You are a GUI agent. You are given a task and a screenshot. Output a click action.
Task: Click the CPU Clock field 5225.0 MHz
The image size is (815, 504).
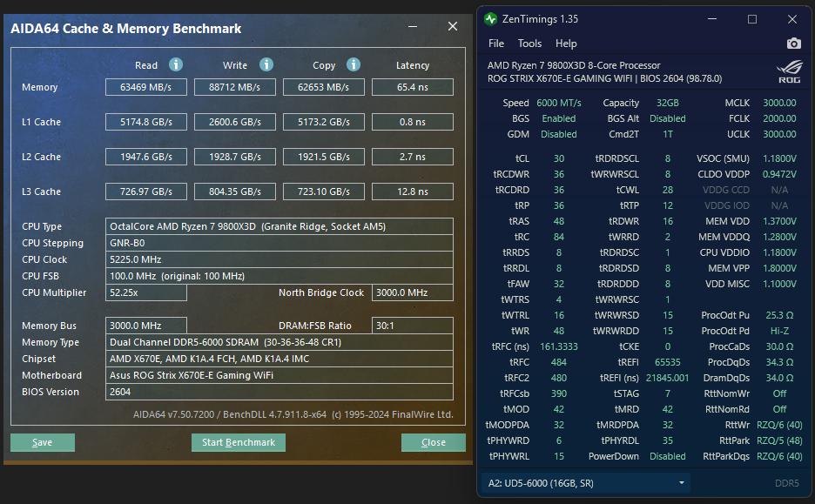click(x=280, y=259)
